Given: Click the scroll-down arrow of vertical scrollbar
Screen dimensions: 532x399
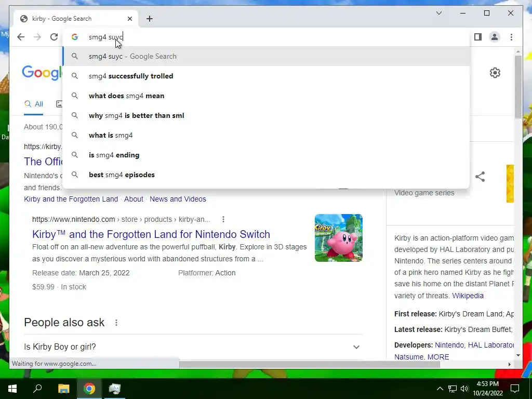Looking at the screenshot, I should 518,355.
